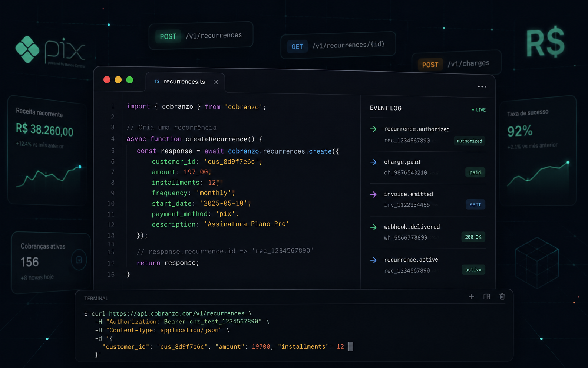Click the 'Assinatura Plano Pro' description string
The height and width of the screenshot is (368, 588).
point(247,224)
